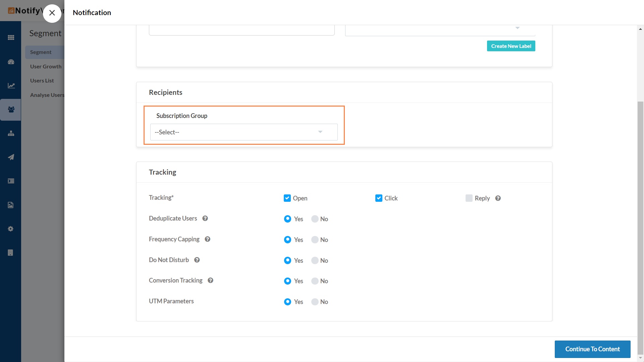
Task: Open the dashboard gauge icon in sidebar
Action: 11,62
